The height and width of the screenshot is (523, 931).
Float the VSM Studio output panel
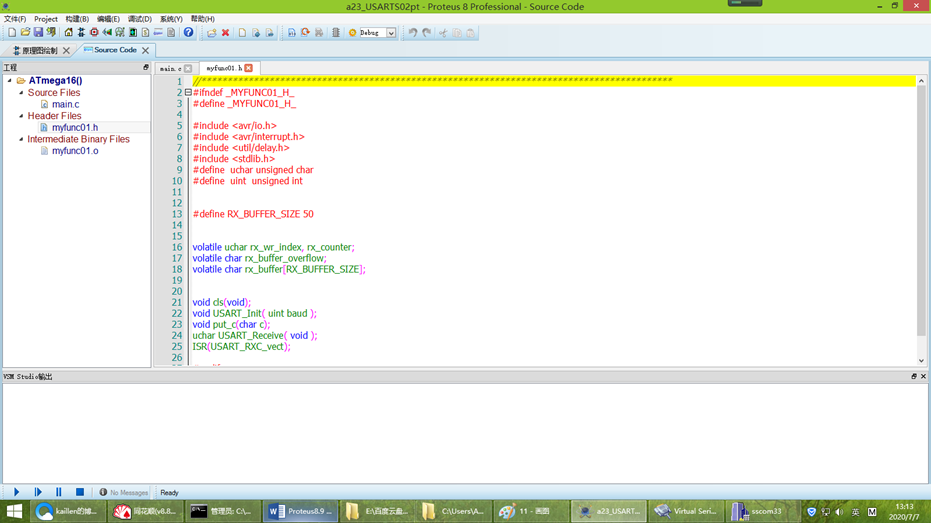[x=914, y=376]
